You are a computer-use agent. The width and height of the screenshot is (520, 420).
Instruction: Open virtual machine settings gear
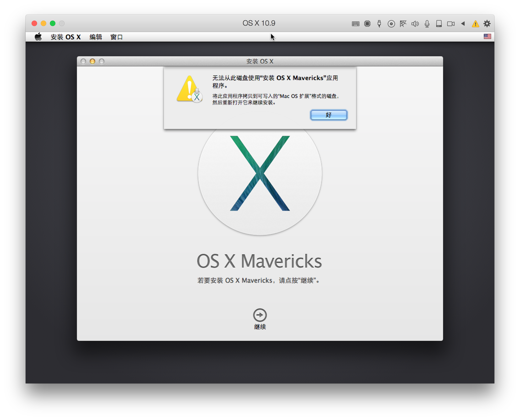pyautogui.click(x=487, y=24)
